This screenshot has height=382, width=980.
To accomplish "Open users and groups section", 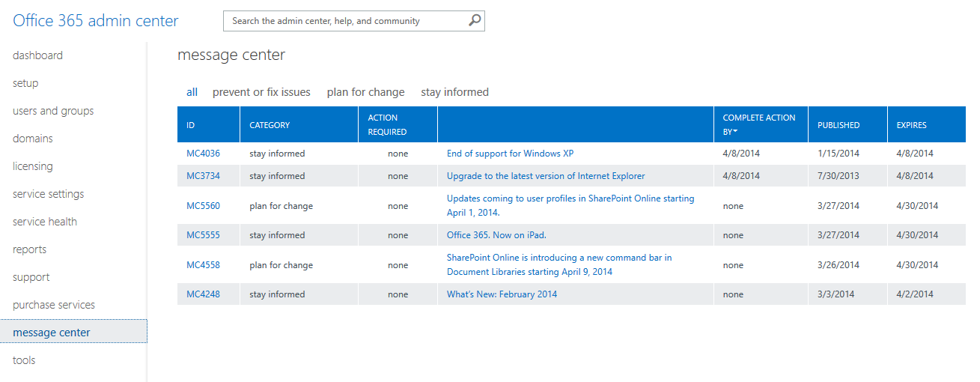I will tap(53, 111).
